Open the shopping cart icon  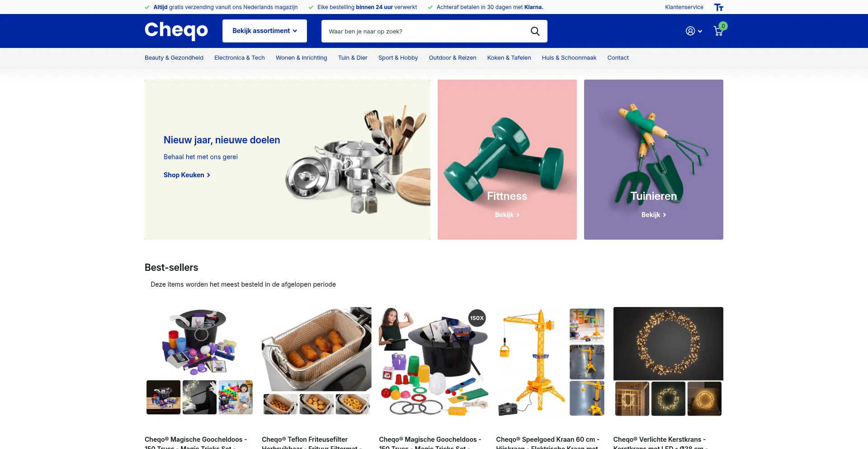coord(718,31)
